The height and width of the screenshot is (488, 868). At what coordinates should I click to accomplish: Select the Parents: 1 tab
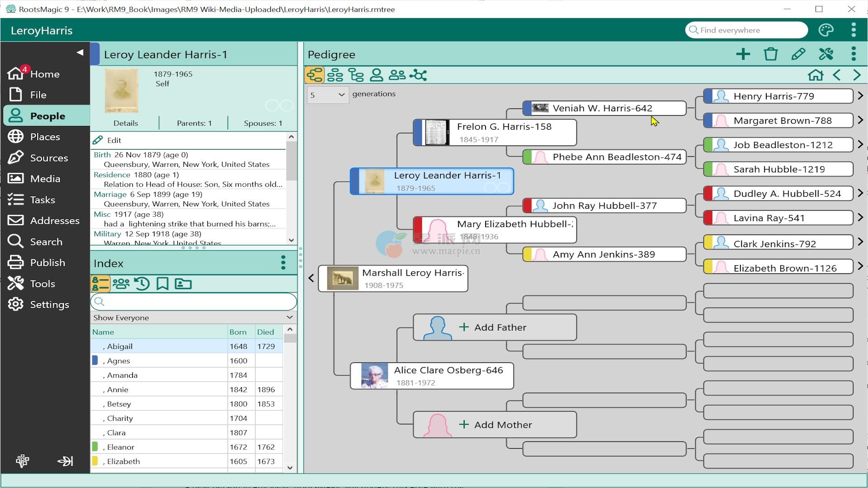pyautogui.click(x=194, y=123)
